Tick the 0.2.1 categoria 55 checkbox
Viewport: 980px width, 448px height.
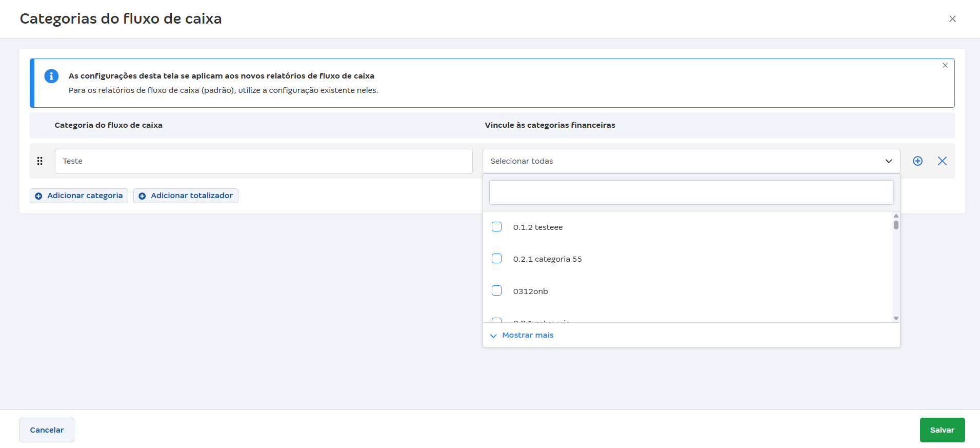point(496,259)
